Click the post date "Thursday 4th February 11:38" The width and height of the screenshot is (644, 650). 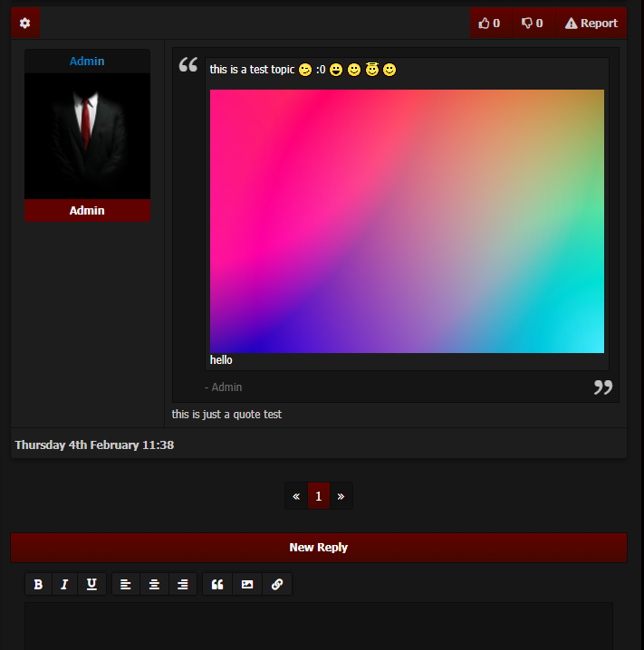coord(94,444)
